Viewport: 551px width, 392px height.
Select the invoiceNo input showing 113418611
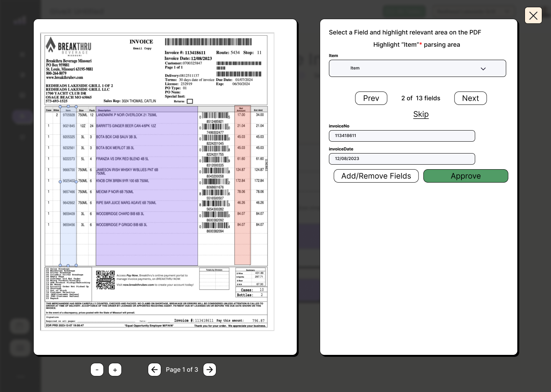(x=402, y=136)
